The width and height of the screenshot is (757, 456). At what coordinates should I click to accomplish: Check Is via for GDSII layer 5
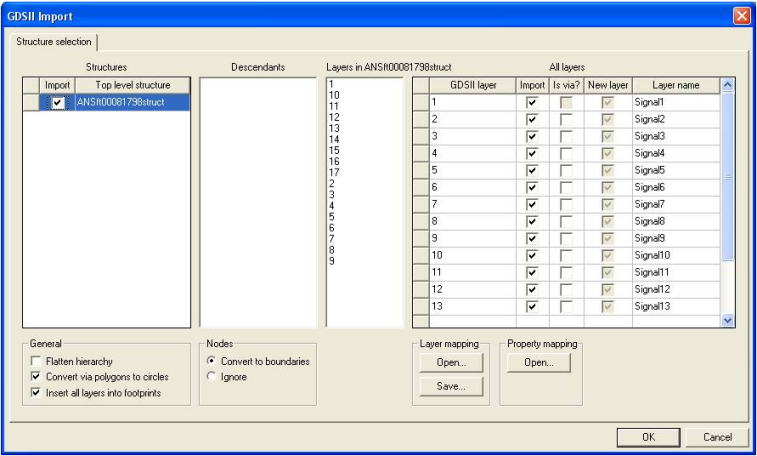(x=567, y=170)
